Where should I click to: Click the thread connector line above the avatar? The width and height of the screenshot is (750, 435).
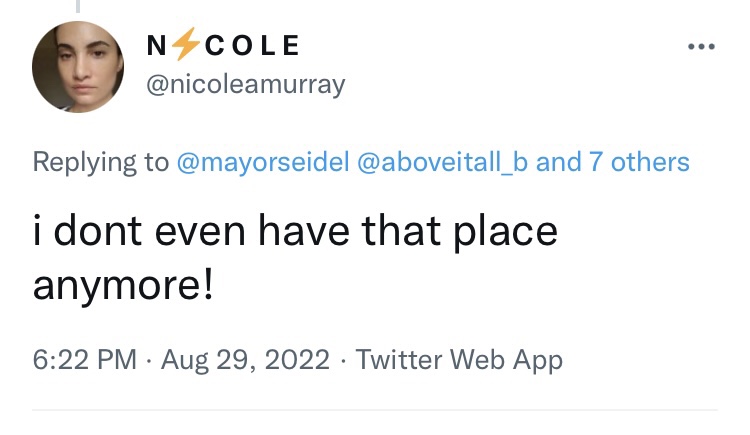coord(77,7)
